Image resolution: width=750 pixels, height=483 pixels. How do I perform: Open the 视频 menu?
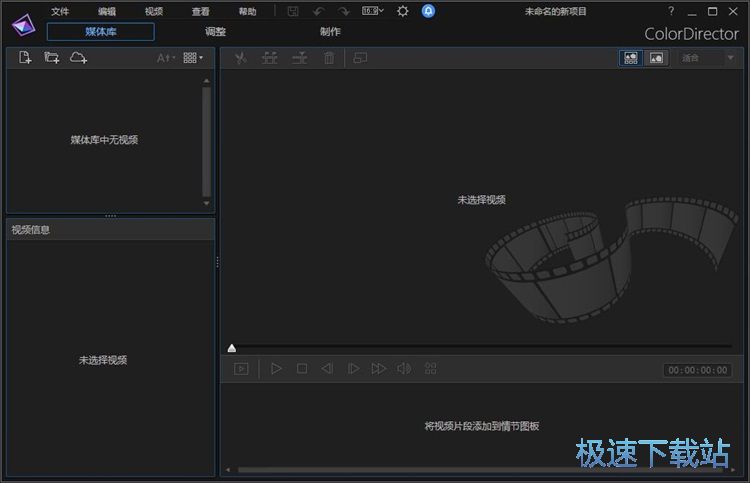click(x=154, y=11)
